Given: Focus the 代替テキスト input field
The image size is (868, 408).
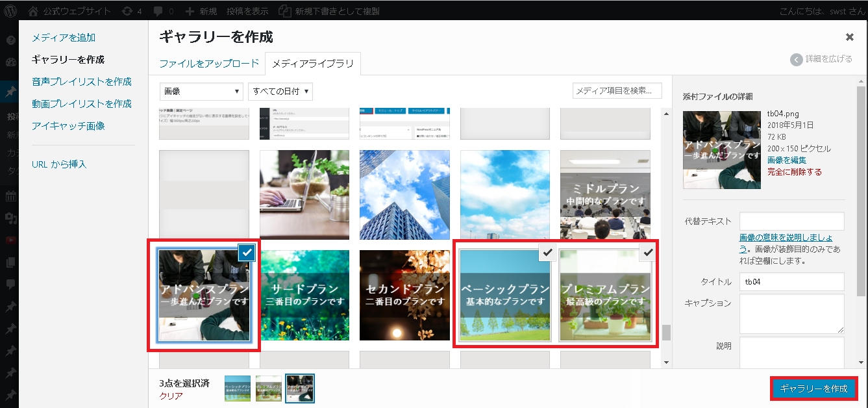Looking at the screenshot, I should click(792, 221).
